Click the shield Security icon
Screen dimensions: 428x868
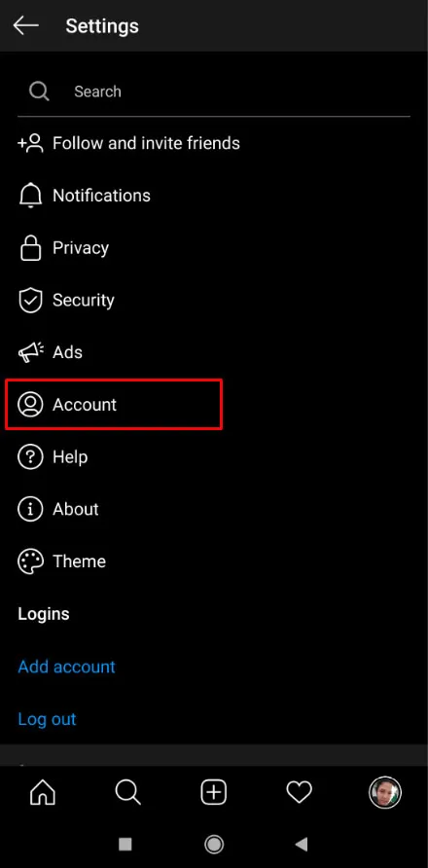coord(30,300)
